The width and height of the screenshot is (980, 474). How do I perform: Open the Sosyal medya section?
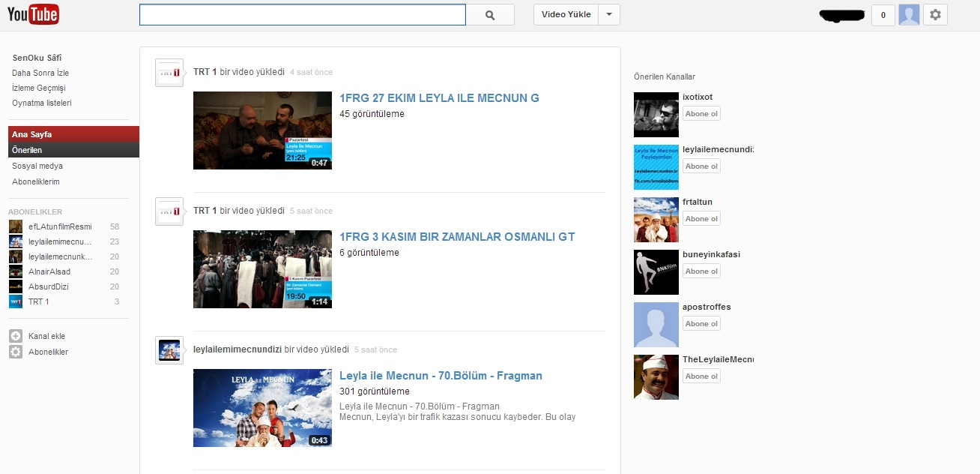pyautogui.click(x=37, y=166)
